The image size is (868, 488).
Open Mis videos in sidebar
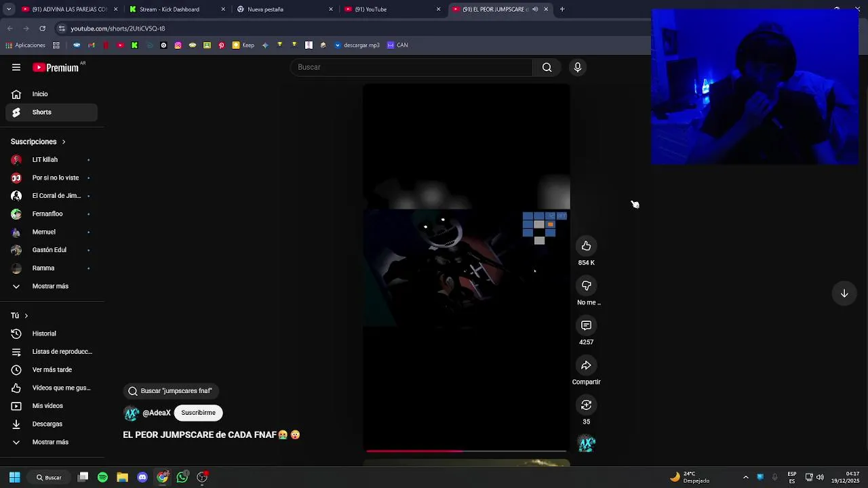tap(52, 406)
